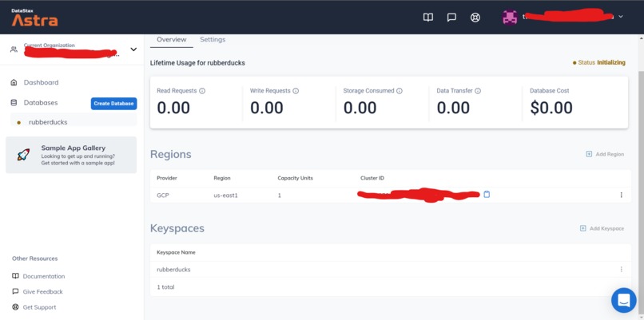Open the support lifebuoy icon in header
This screenshot has height=320, width=644.
475,18
